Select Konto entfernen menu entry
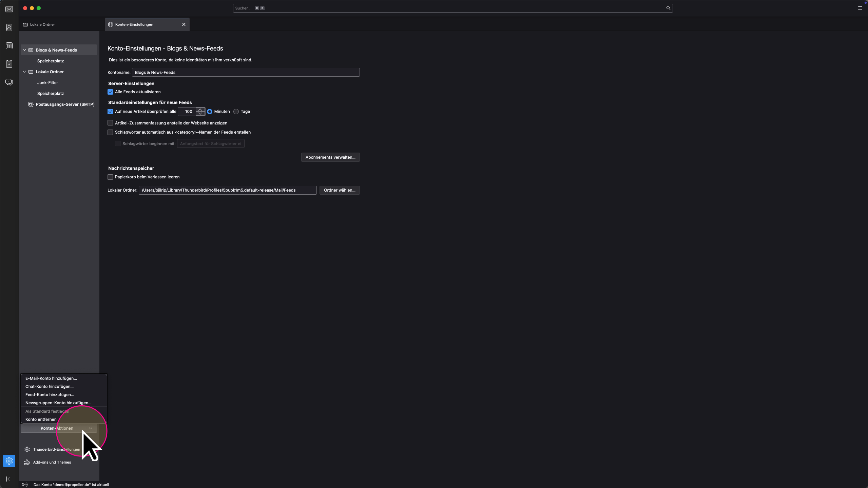The width and height of the screenshot is (868, 488). click(41, 419)
